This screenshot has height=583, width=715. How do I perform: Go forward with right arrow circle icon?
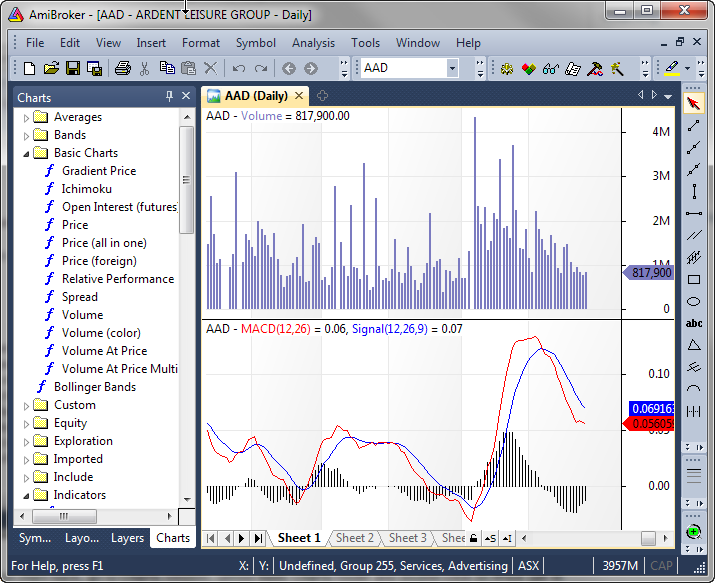[x=311, y=68]
